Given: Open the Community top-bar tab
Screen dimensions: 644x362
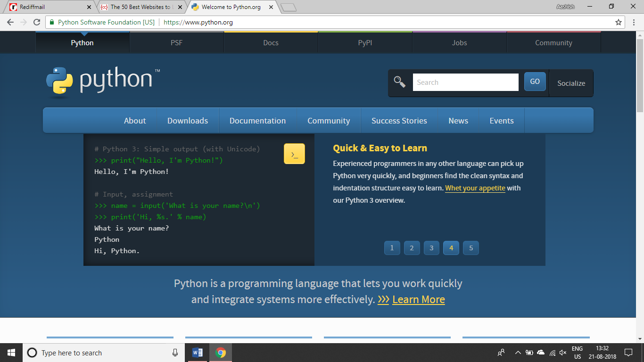Looking at the screenshot, I should pyautogui.click(x=553, y=42).
